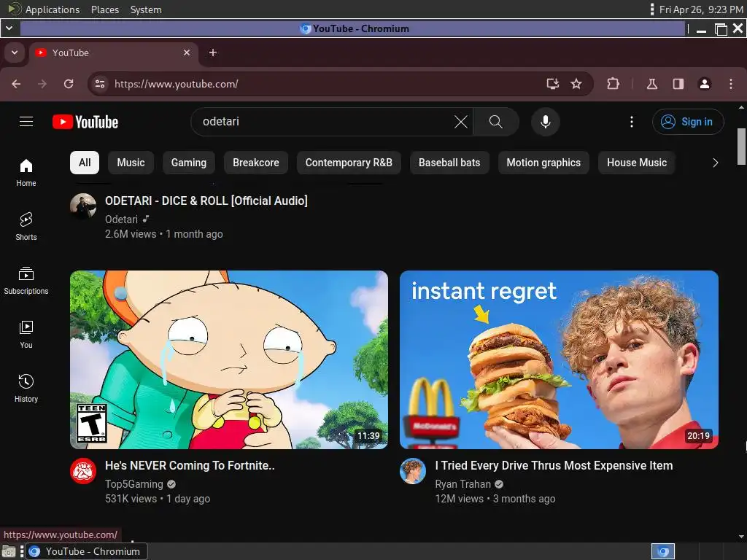
Task: Open the browser profile icon
Action: (705, 84)
